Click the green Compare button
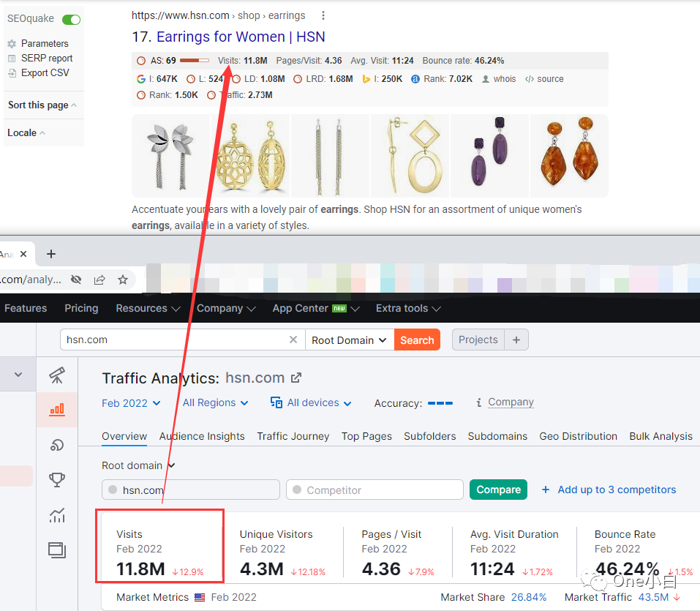The width and height of the screenshot is (700, 611). click(x=498, y=489)
